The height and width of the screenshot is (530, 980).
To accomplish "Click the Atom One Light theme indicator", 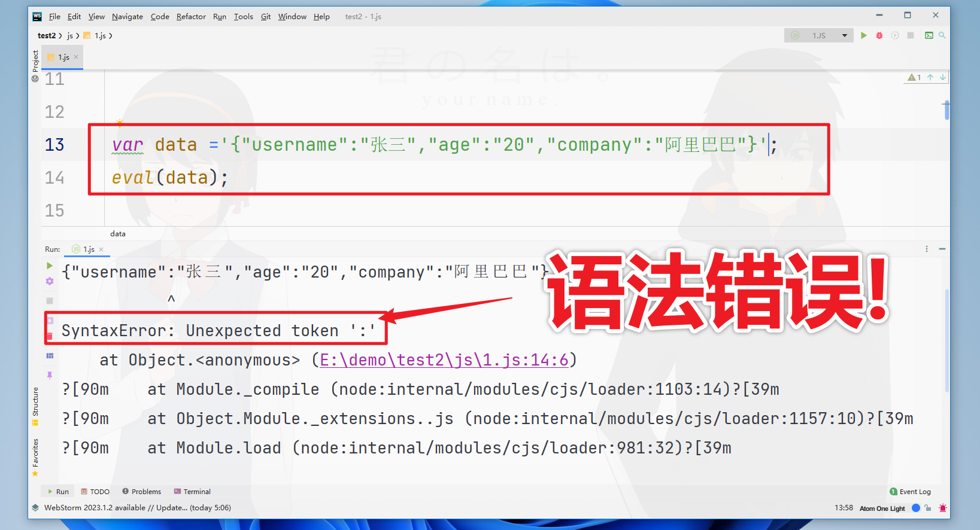I will (882, 508).
